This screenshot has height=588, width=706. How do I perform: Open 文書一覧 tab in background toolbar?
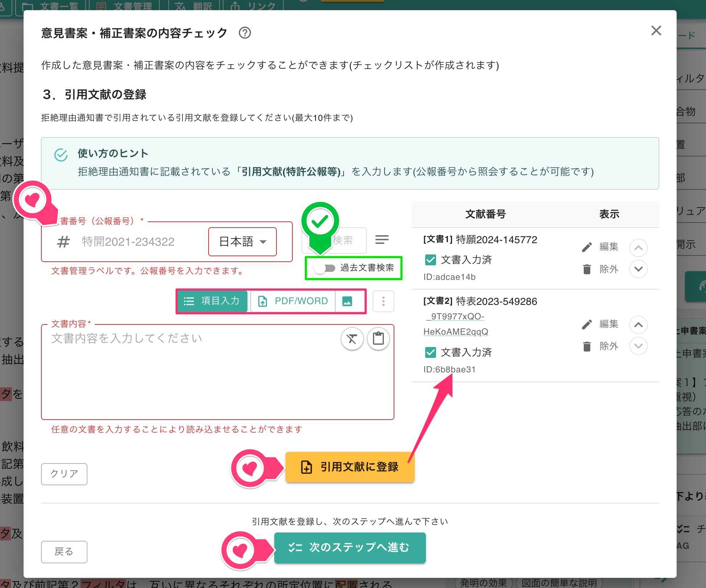[50, 6]
